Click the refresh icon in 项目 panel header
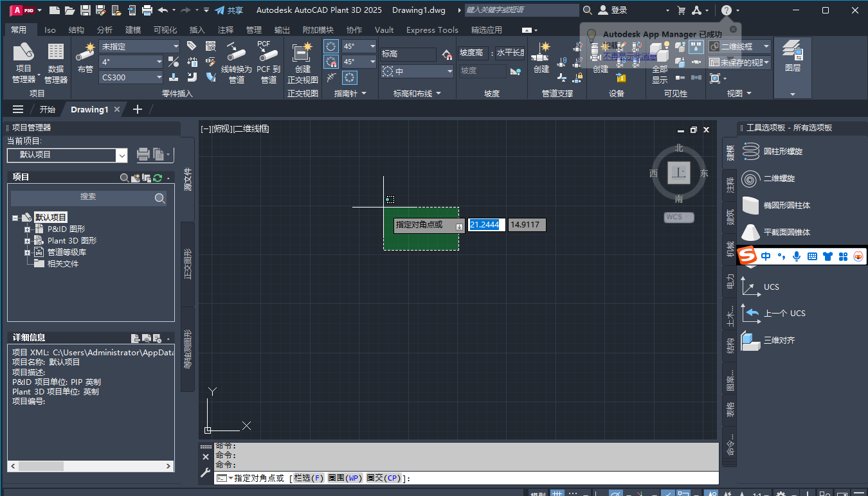This screenshot has height=496, width=868. pyautogui.click(x=157, y=177)
